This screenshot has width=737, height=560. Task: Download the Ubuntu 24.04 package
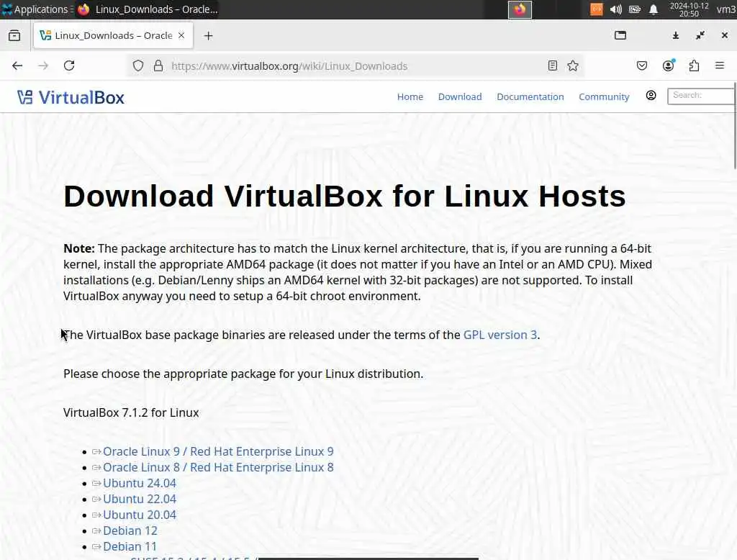(140, 484)
